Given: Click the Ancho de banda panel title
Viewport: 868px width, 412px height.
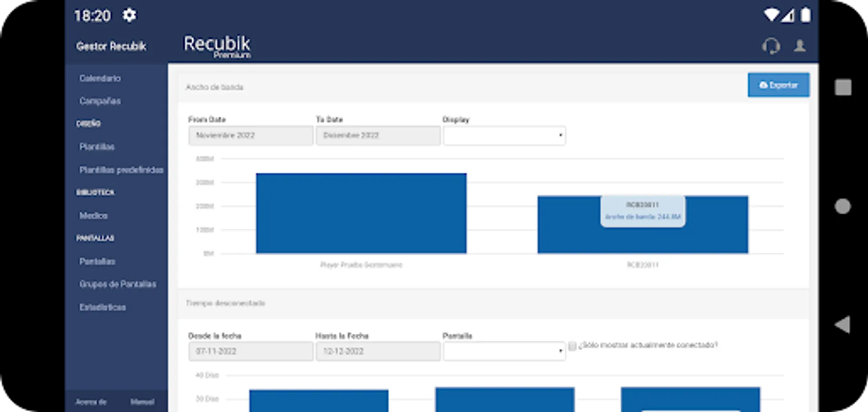Looking at the screenshot, I should pos(214,87).
